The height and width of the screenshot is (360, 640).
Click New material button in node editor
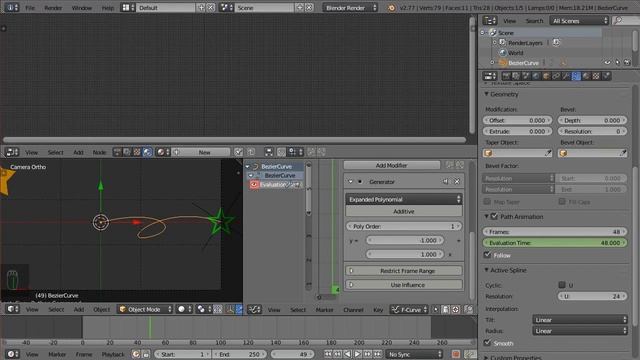pos(204,152)
